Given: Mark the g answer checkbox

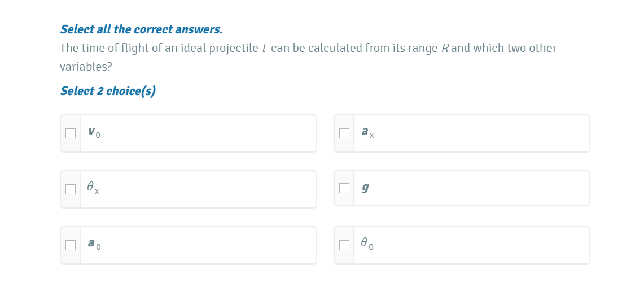Looking at the screenshot, I should tap(344, 188).
